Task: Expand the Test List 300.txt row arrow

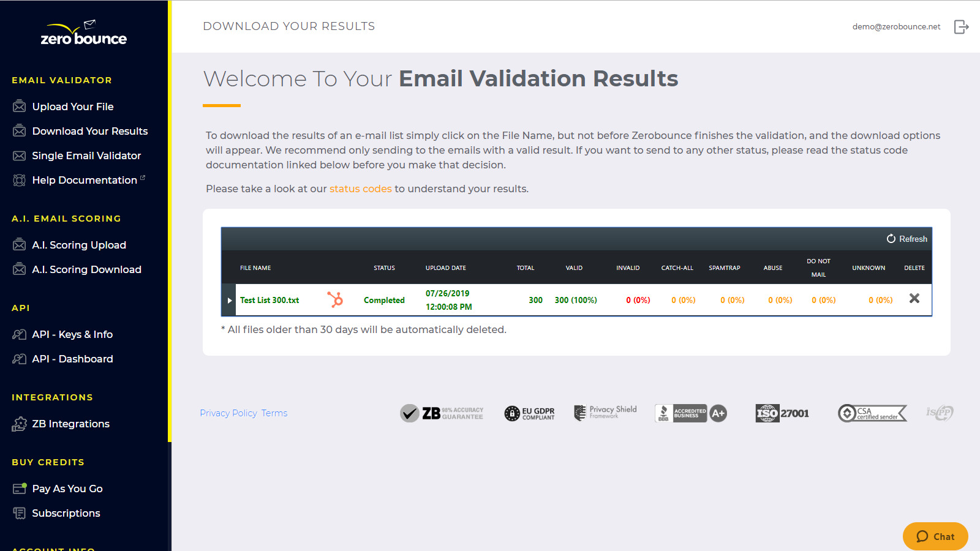Action: click(x=230, y=301)
